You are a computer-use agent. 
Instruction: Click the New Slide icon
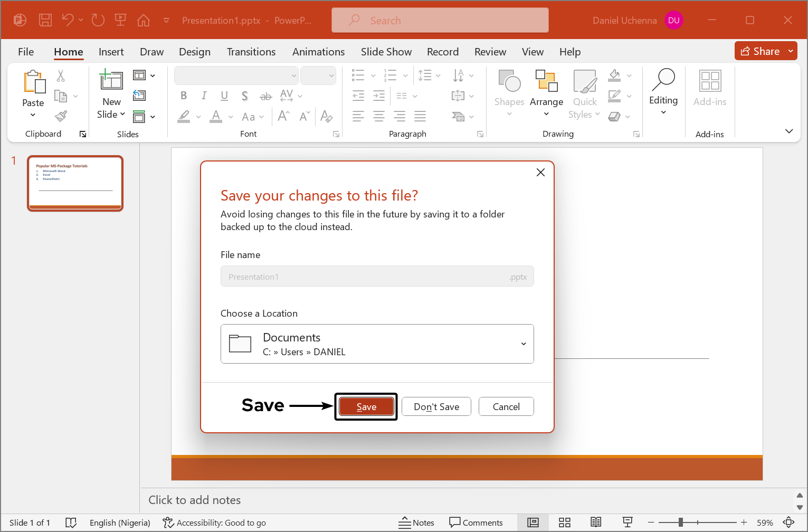111,80
